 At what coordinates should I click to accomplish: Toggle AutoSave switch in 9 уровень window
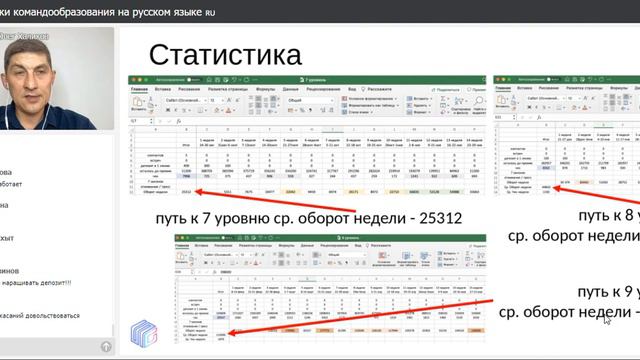point(227,238)
